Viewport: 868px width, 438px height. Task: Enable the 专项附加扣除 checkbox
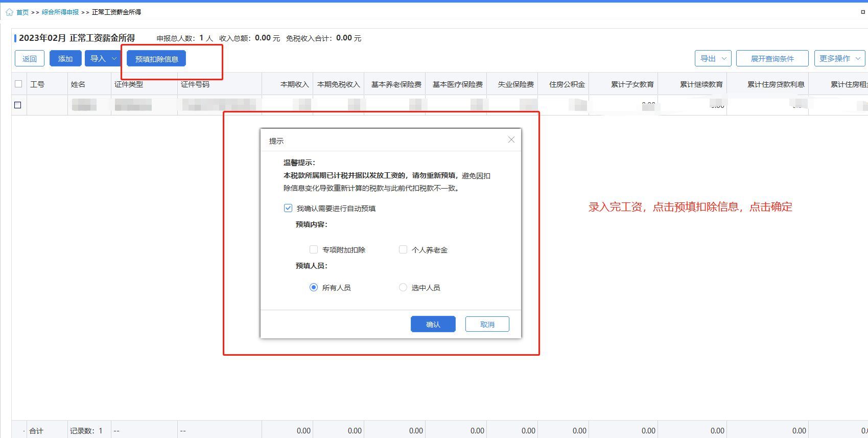click(314, 249)
